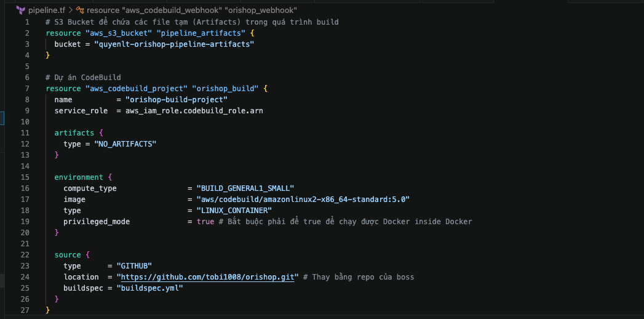644x319 pixels.
Task: Open the aws_codebuild_webhook resource breadcrumb
Action: point(192,10)
